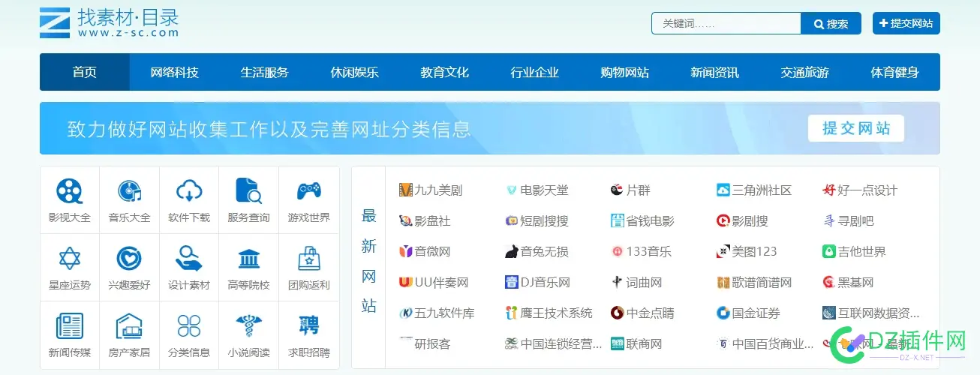Click the 音兔无损 rabbit favicon
The height and width of the screenshot is (375, 980).
(x=512, y=252)
